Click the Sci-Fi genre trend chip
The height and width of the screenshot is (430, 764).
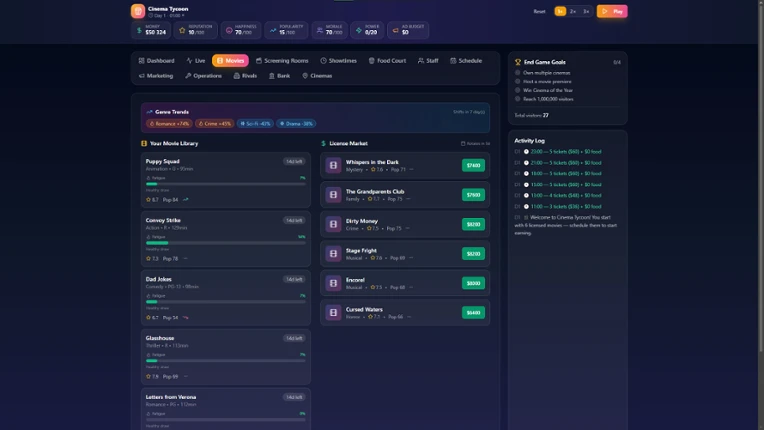pyautogui.click(x=255, y=124)
